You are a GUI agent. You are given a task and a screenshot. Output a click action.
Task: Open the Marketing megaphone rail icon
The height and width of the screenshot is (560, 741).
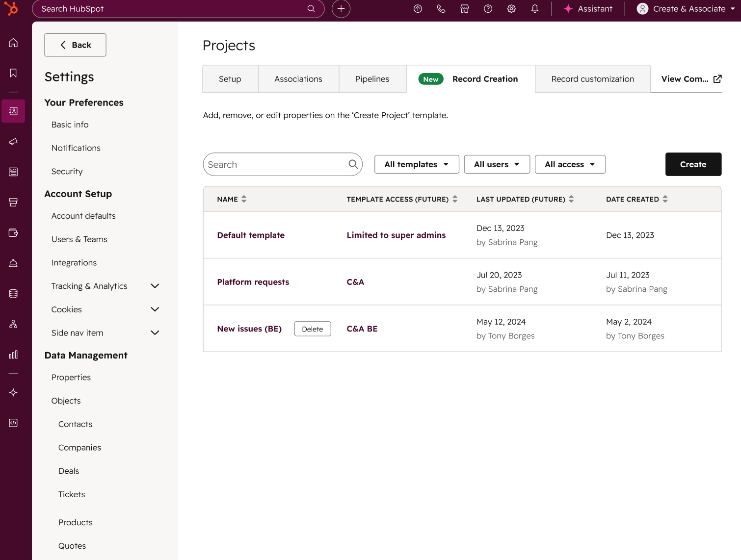[x=13, y=141]
